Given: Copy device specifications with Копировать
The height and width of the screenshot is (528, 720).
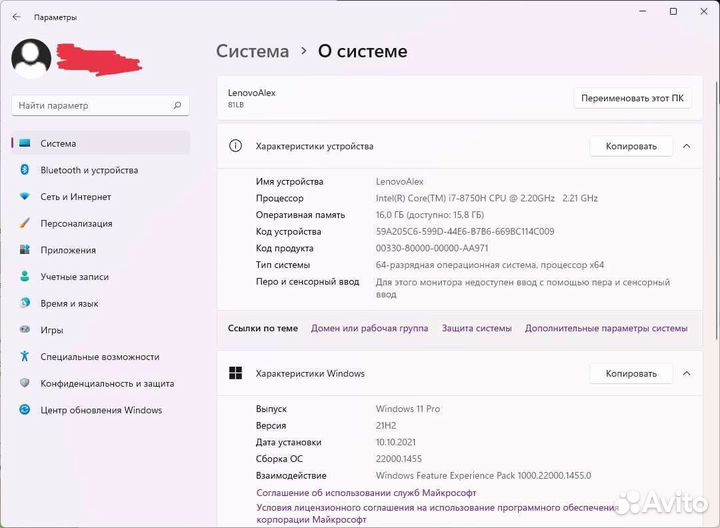Looking at the screenshot, I should click(631, 146).
